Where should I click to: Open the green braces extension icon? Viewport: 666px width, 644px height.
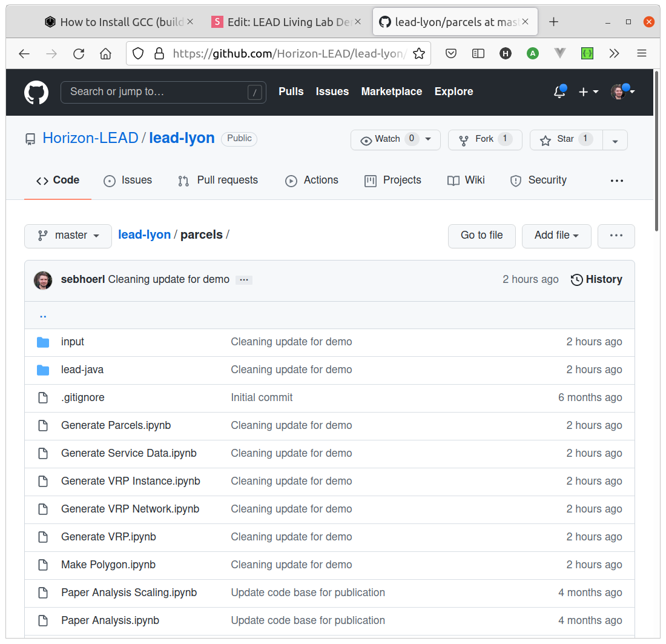pyautogui.click(x=587, y=53)
